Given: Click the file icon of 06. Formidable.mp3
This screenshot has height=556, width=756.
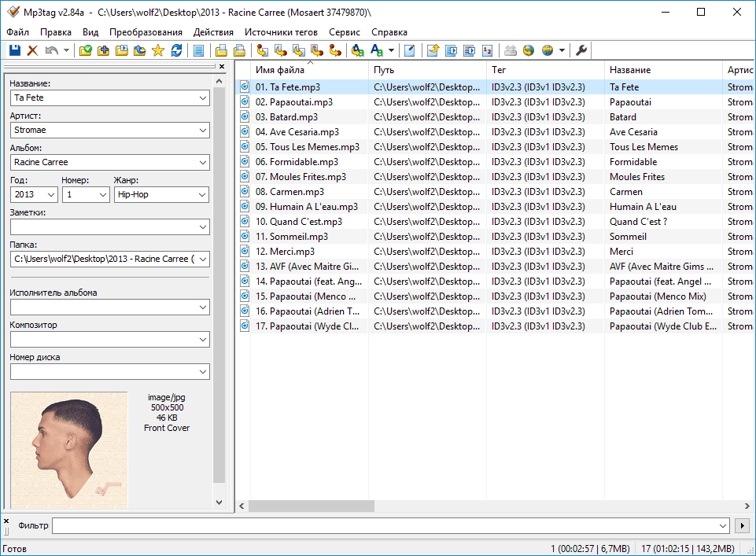Looking at the screenshot, I should click(245, 161).
